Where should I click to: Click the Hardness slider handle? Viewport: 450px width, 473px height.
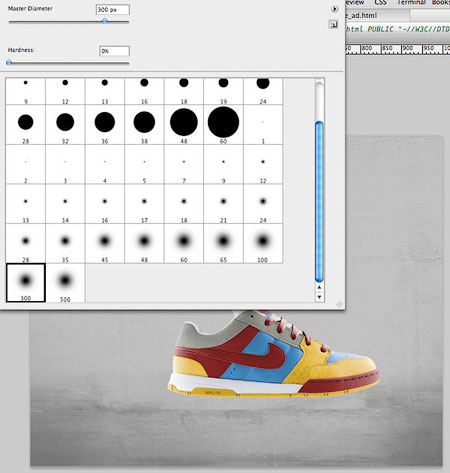click(9, 62)
